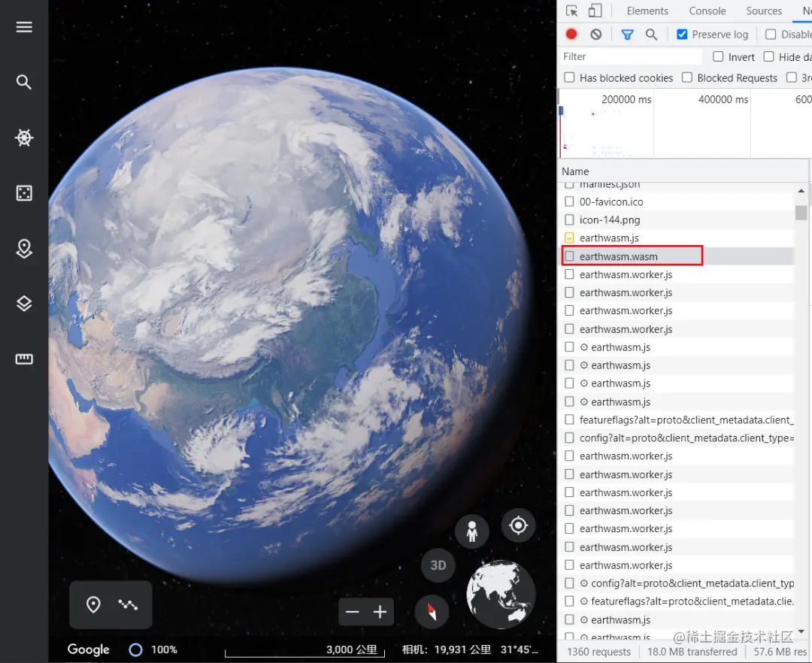The image size is (812, 663).
Task: Switch to the Sources tab
Action: click(764, 11)
